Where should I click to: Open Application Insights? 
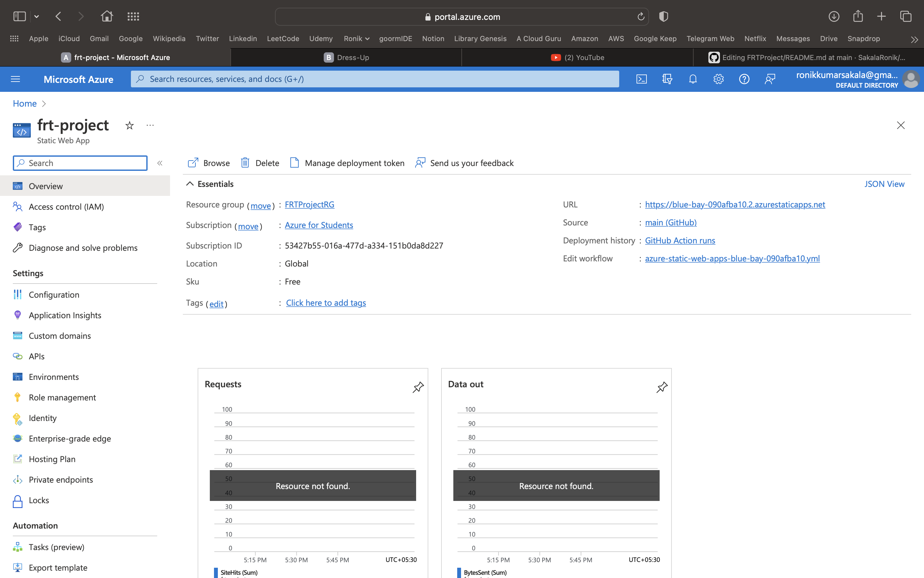tap(85, 315)
